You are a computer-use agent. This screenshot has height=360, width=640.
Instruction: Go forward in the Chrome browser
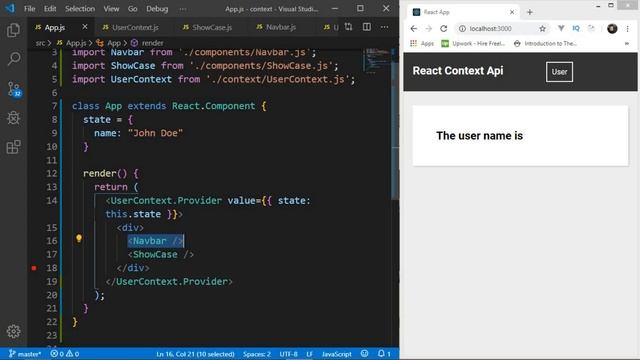pos(428,29)
